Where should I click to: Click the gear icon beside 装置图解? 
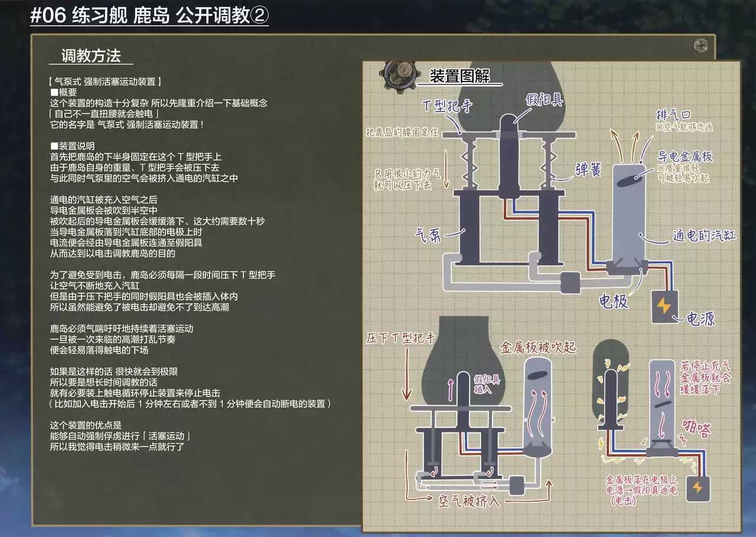[397, 74]
